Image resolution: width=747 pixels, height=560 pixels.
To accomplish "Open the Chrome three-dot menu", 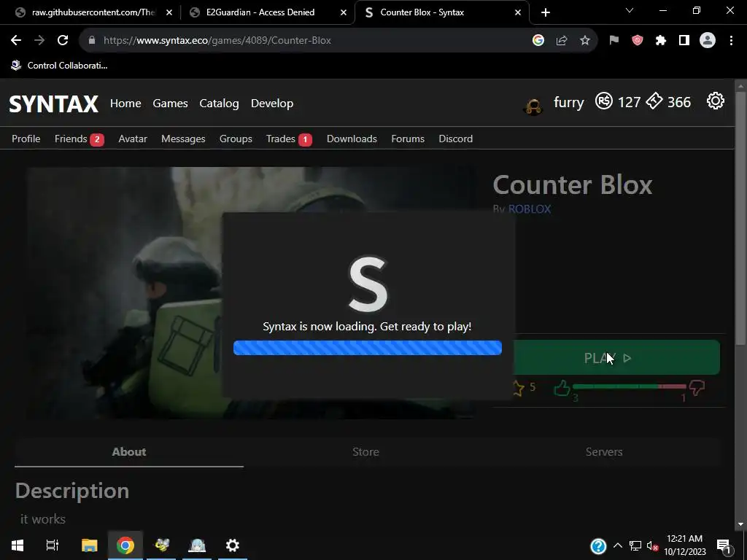I will (731, 41).
